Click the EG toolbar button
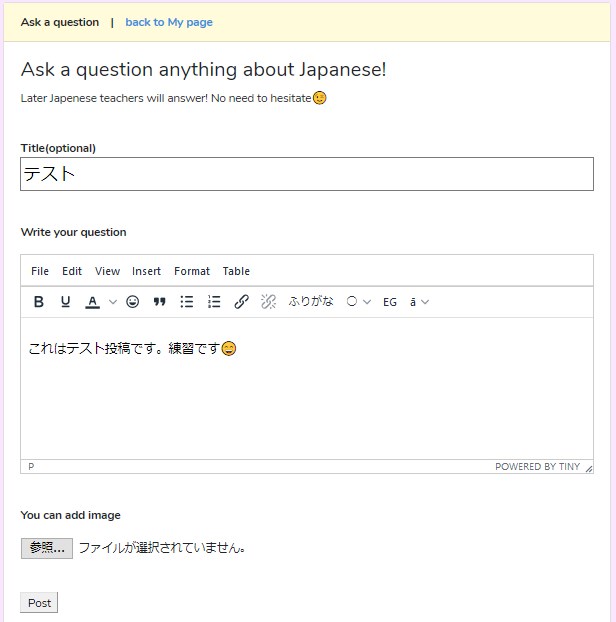 [390, 302]
